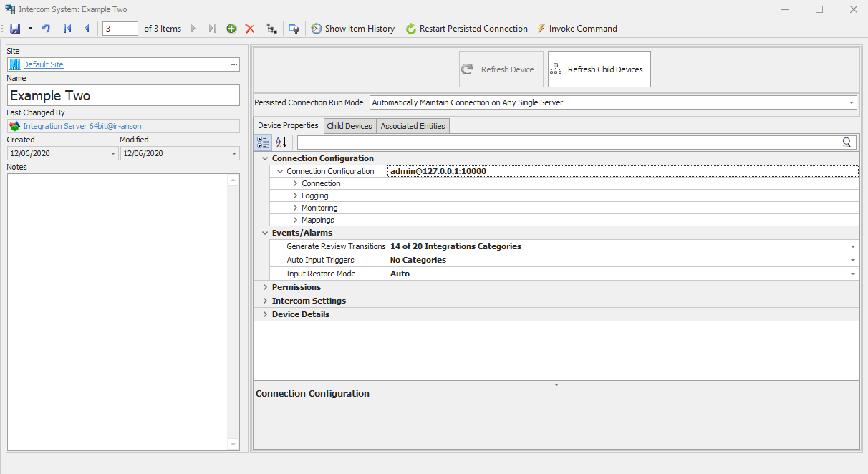
Task: Expand the Intercom Settings section
Action: 265,301
